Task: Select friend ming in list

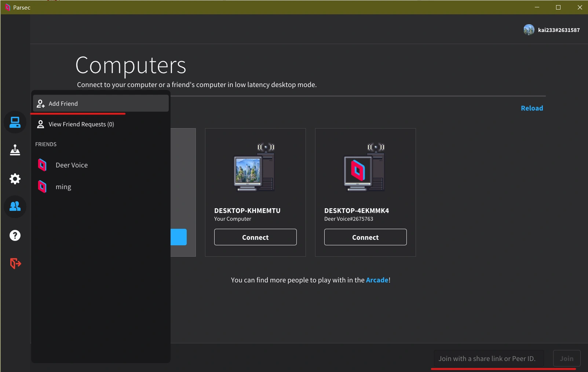Action: pyautogui.click(x=63, y=187)
